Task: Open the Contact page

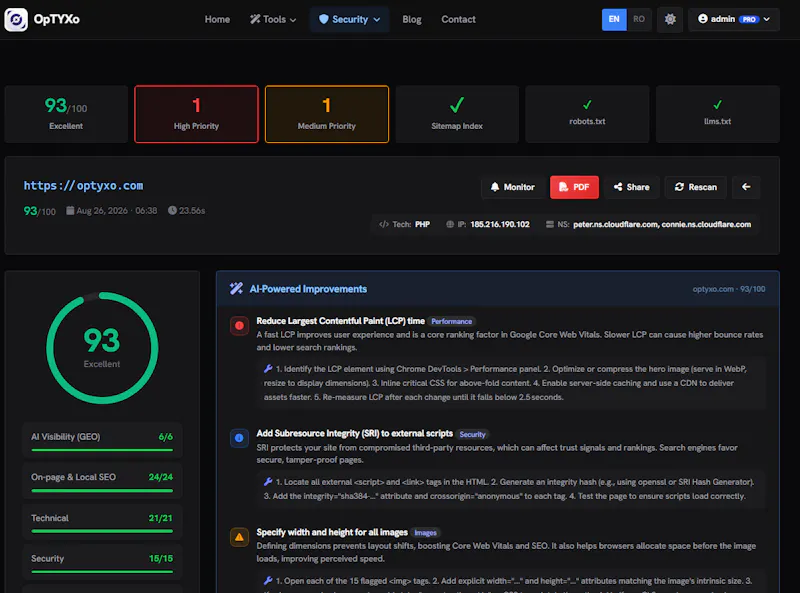Action: 458,19
